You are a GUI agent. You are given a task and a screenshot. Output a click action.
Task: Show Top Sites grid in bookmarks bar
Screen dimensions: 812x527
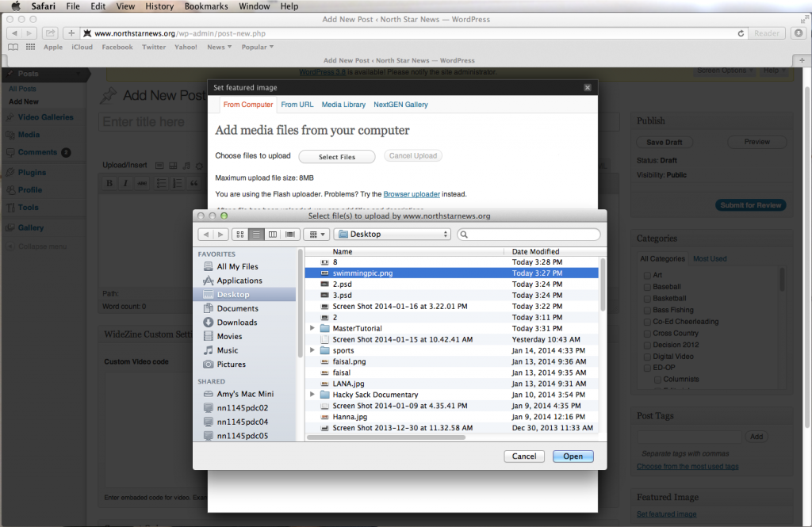point(31,47)
